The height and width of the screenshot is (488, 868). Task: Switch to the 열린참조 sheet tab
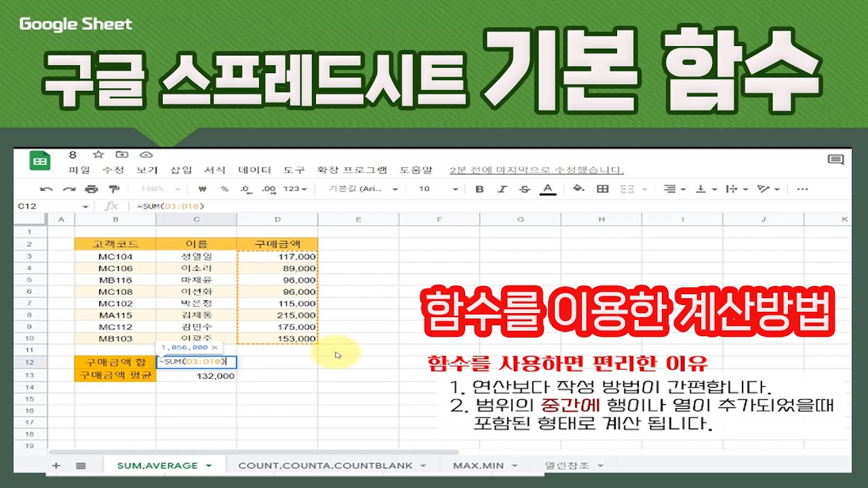click(574, 466)
